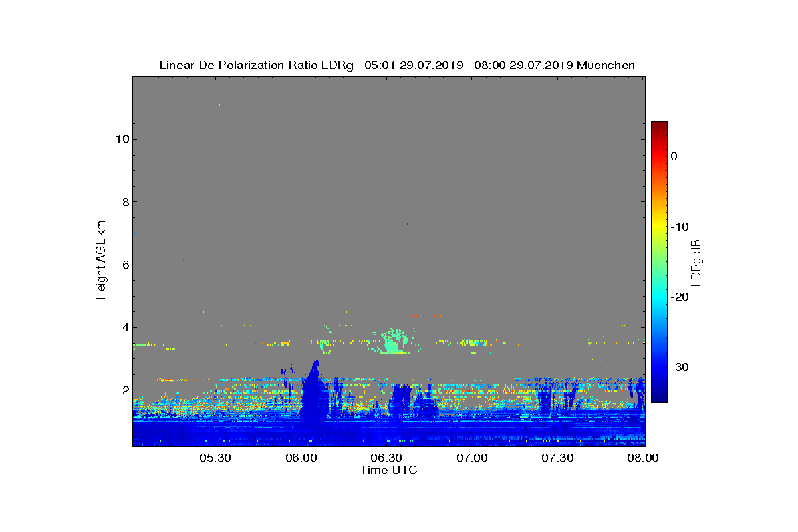Click the Height AGL km axis title
Screen dimensions: 798x532
pyautogui.click(x=101, y=261)
